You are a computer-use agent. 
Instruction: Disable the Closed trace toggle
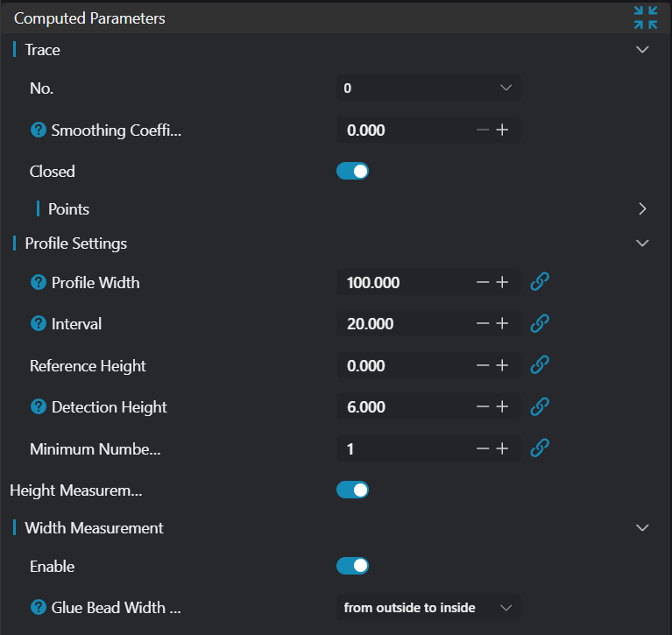[x=352, y=171]
